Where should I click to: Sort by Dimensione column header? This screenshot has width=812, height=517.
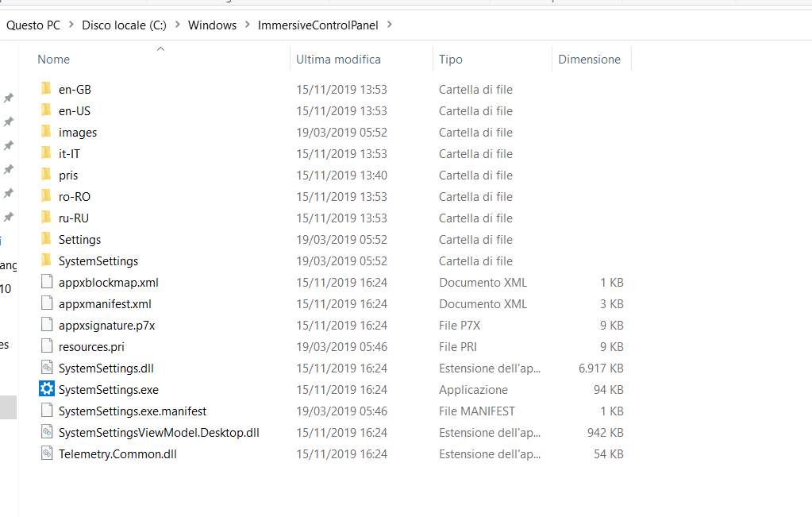click(589, 60)
